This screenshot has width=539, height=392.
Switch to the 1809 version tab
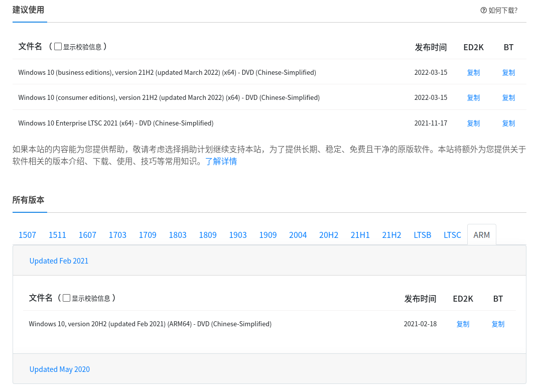208,235
